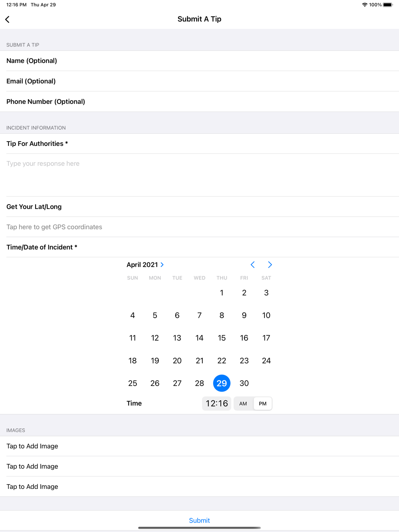Viewport: 399px width, 532px height.
Task: Tap the first Add Image row
Action: [199, 446]
